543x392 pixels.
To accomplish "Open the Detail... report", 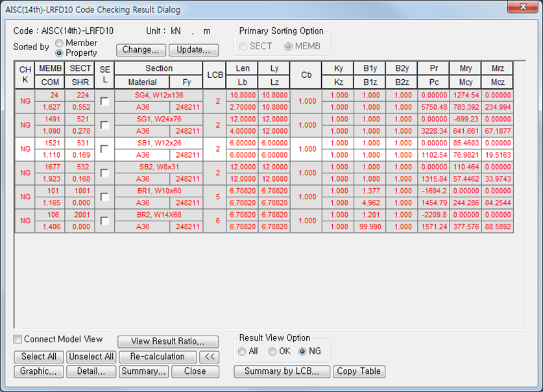I will click(x=91, y=371).
